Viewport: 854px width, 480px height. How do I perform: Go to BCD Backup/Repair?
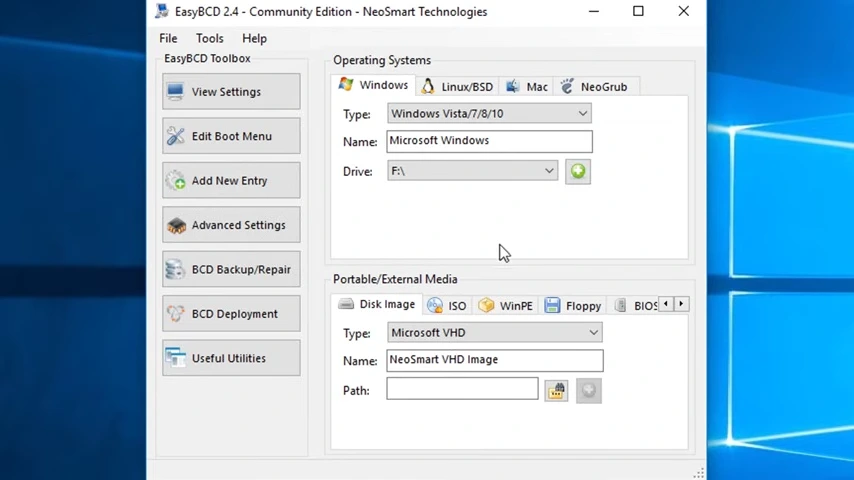tap(231, 269)
